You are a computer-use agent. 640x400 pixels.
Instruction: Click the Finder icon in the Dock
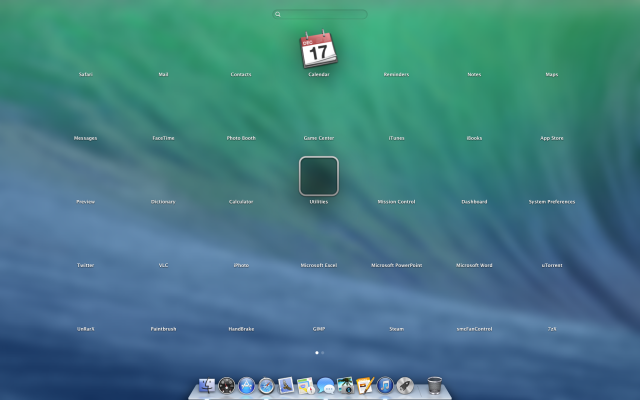[207, 385]
